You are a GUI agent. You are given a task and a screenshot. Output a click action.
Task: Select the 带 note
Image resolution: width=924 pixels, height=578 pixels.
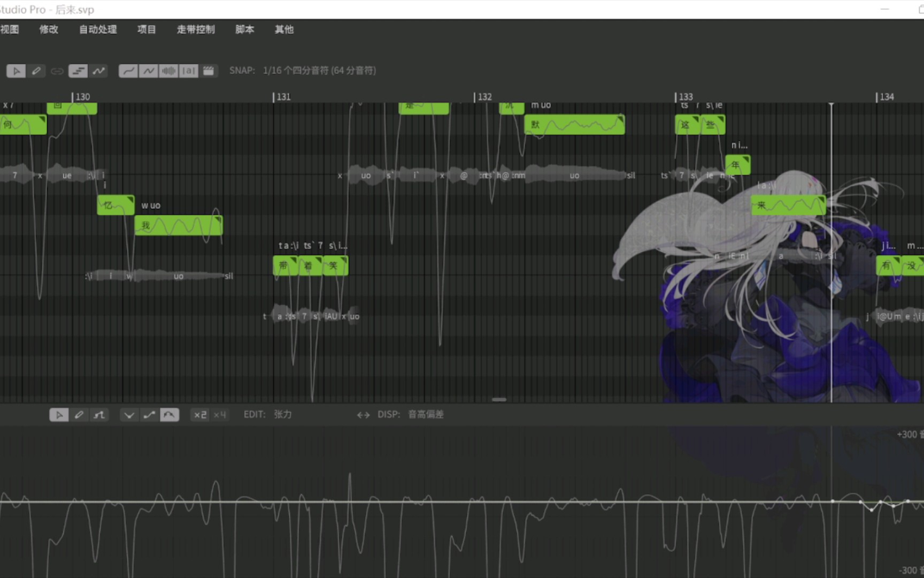coord(286,265)
